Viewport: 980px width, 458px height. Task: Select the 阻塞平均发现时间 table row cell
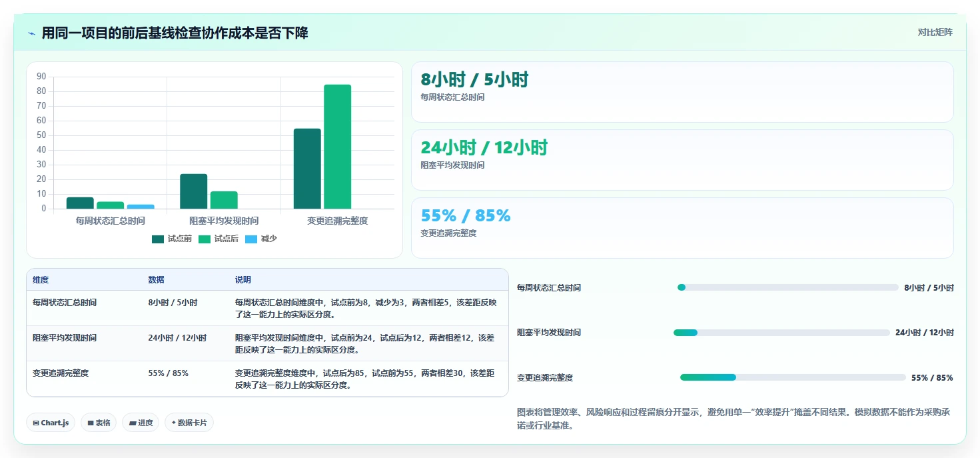click(x=65, y=338)
